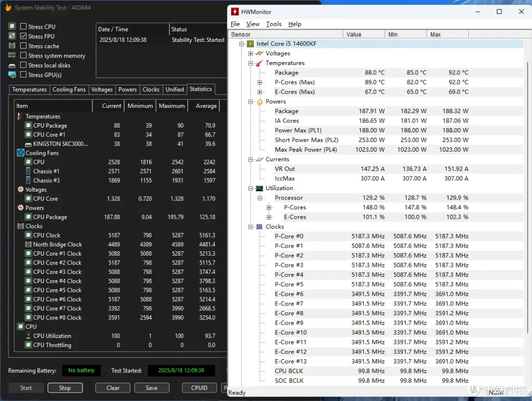Click the FPU icon beside Stress FPU
This screenshot has height=401, width=532.
pyautogui.click(x=12, y=35)
